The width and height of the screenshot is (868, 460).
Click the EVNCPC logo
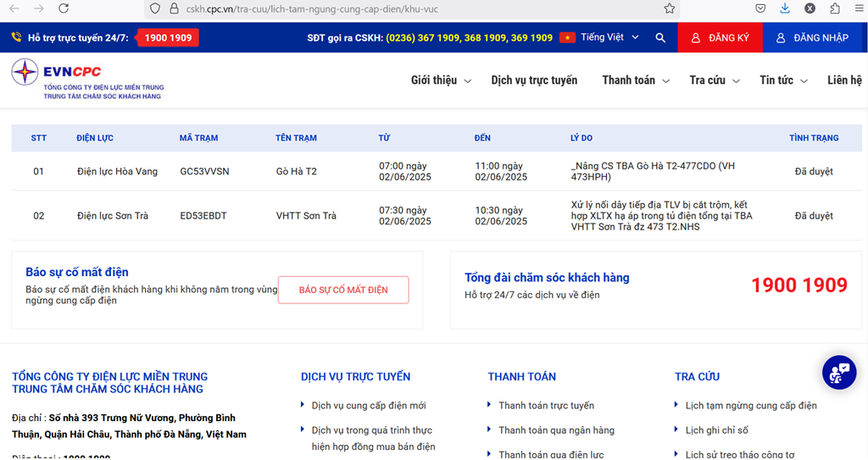point(87,79)
